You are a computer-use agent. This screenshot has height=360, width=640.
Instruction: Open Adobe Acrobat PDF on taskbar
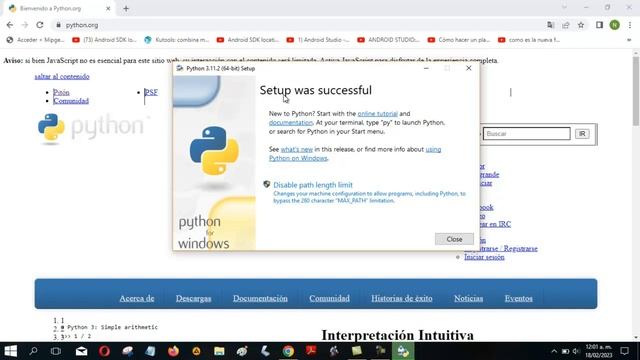tap(311, 351)
